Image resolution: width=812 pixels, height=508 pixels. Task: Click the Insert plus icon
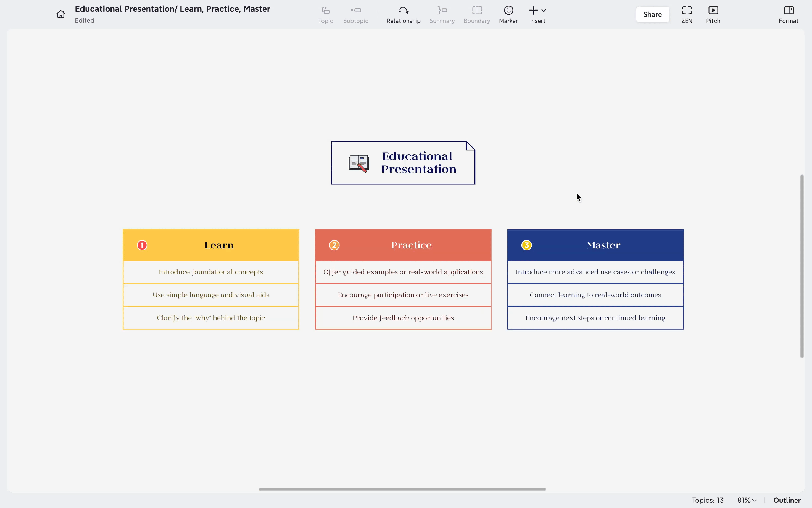(533, 11)
